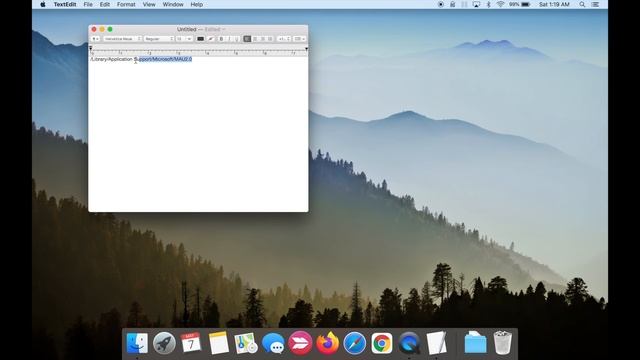The height and width of the screenshot is (360, 640).
Task: Open the line spacing popup
Action: 284,39
